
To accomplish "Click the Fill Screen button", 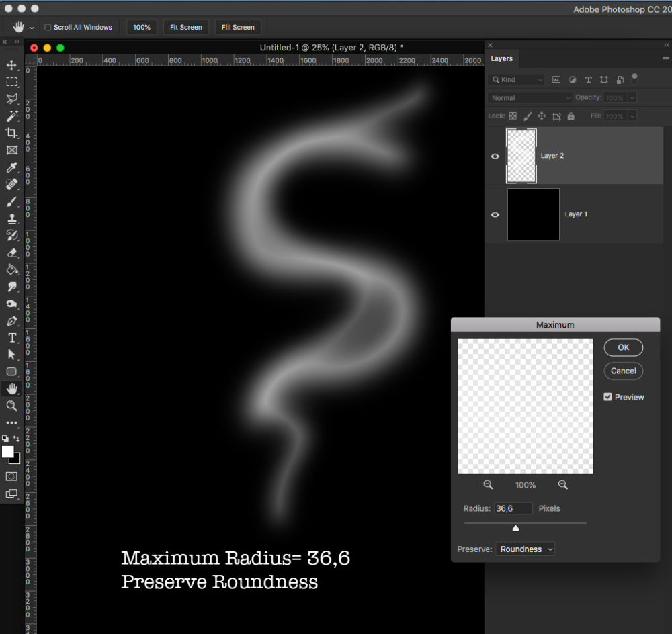I will (238, 27).
